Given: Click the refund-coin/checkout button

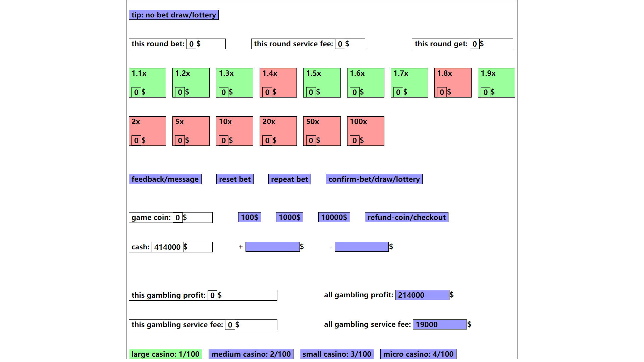Looking at the screenshot, I should tap(406, 217).
